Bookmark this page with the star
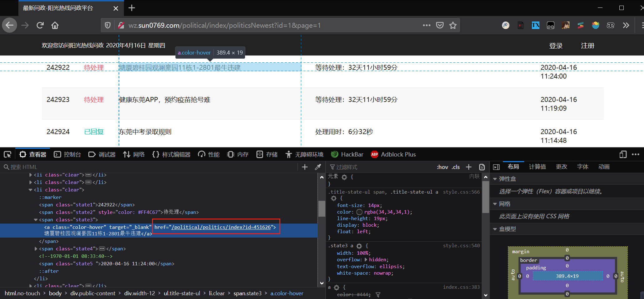Screen dimensions: 644x299 click(x=453, y=25)
